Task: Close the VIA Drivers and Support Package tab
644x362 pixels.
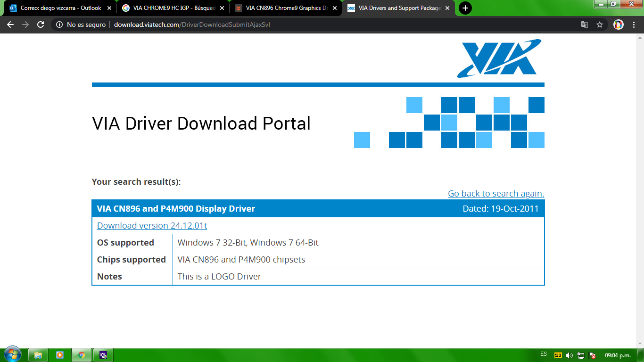Action: [447, 8]
